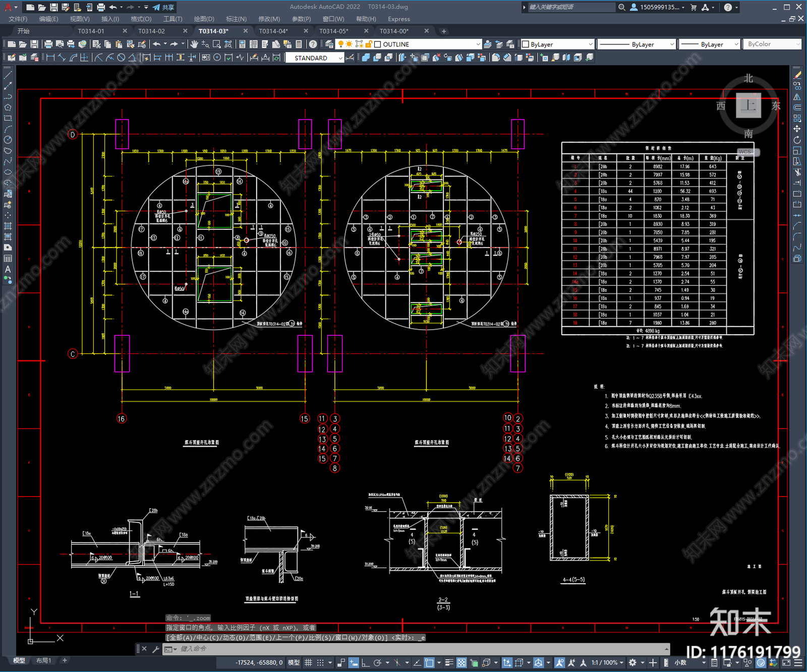This screenshot has height=672, width=807.
Task: Click the Rotate tool in right toolbar
Action: pos(797,140)
